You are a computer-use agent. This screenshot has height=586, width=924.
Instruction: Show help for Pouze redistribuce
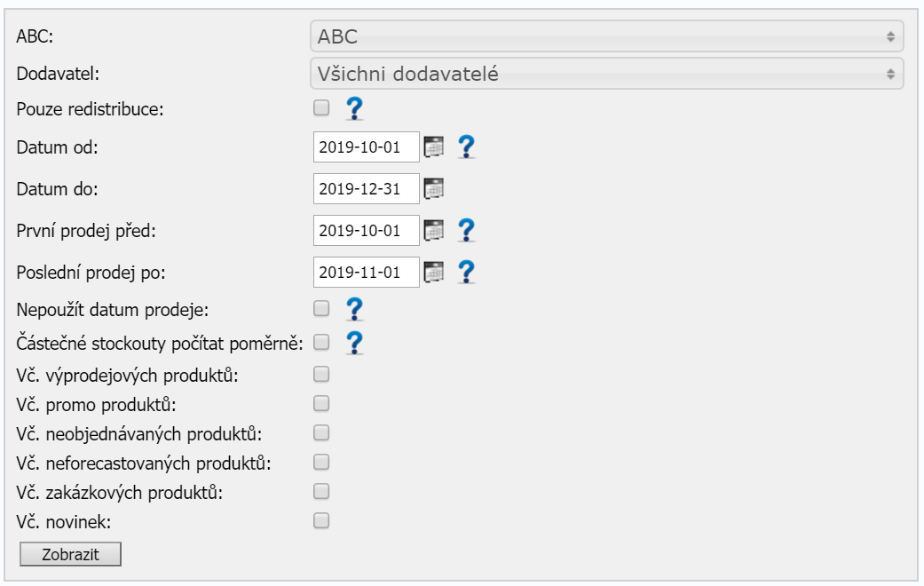pos(354,108)
